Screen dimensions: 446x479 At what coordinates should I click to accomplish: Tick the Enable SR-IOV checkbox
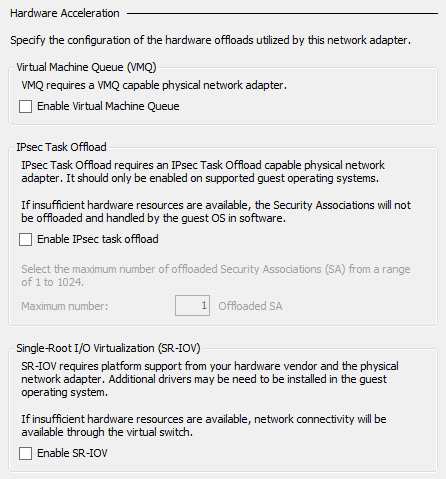[x=26, y=453]
